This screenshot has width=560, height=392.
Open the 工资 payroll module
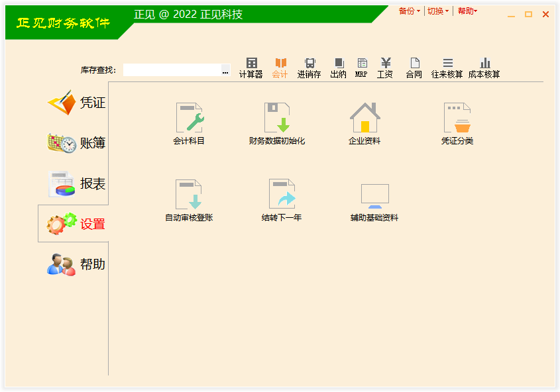(x=385, y=68)
